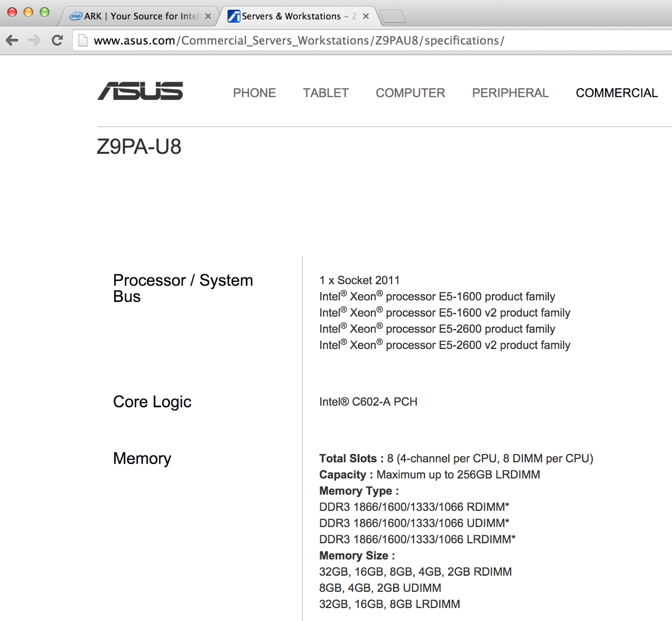
Task: Select the Servers & Workstations tab
Action: point(298,16)
